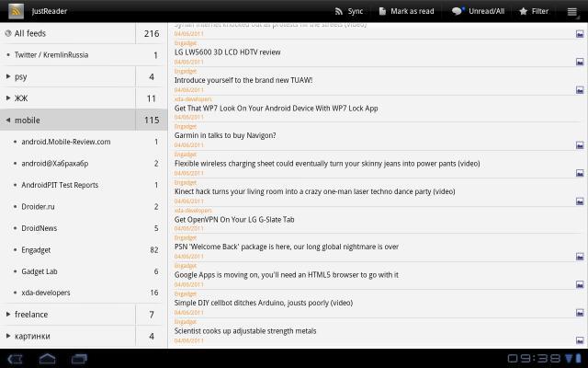Click image icon on Syrian internet row

(x=580, y=34)
